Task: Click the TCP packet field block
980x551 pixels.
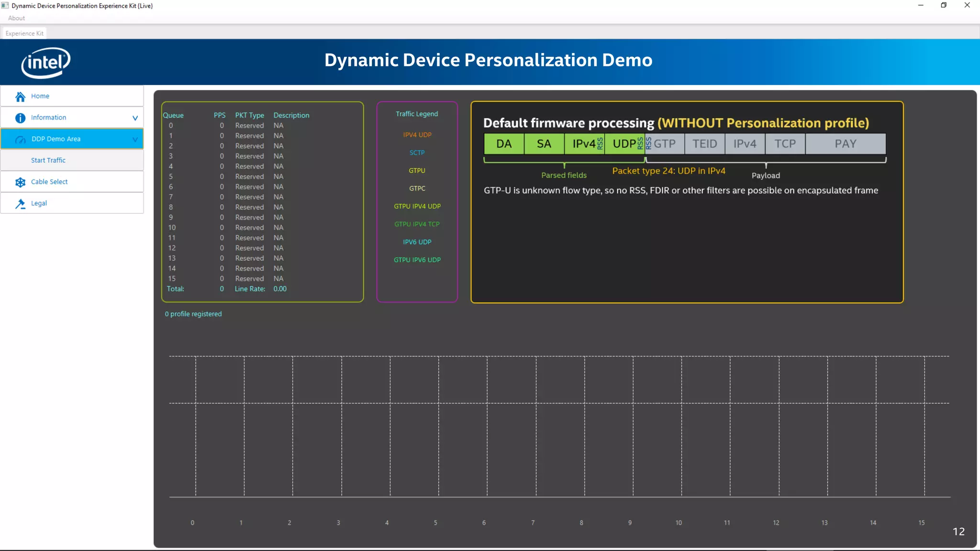Action: [x=785, y=144]
